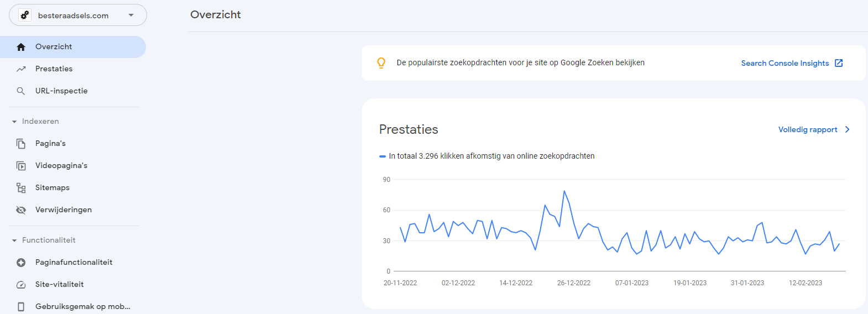The height and width of the screenshot is (314, 868).
Task: Click the Sitemaps tree icon
Action: 21,188
